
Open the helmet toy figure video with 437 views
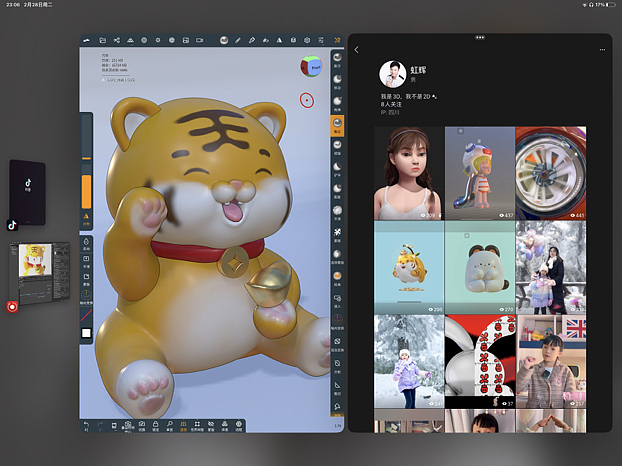480,173
